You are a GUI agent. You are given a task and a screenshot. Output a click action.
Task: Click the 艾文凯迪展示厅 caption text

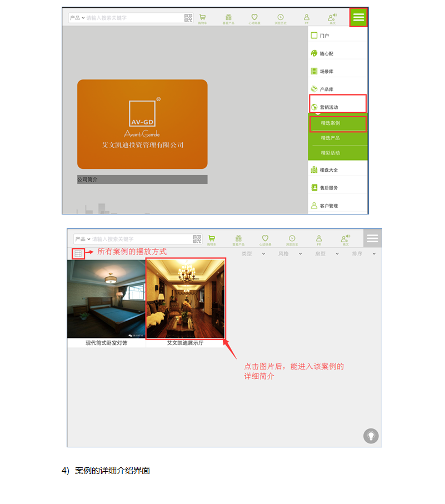tap(186, 343)
